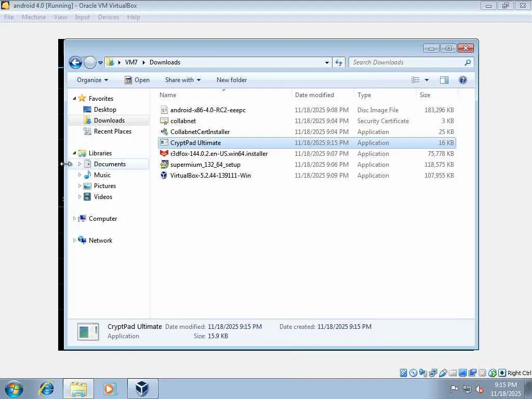Open the VirtualBox Input menu
Screen dimensions: 532x399
(82, 17)
